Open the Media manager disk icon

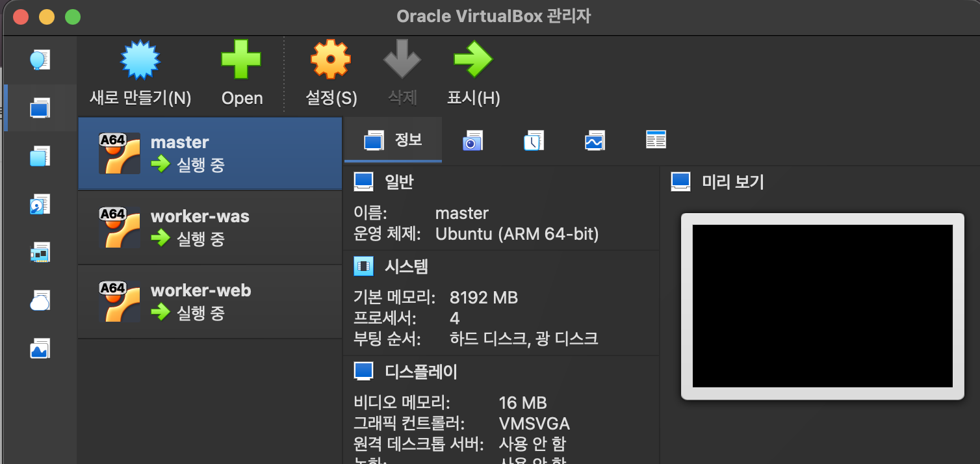pos(40,204)
